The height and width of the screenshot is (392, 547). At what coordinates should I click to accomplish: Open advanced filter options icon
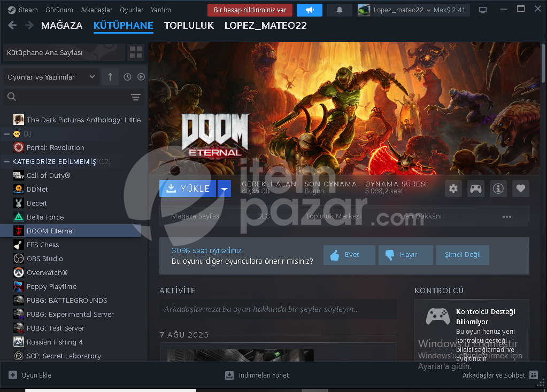pyautogui.click(x=136, y=97)
